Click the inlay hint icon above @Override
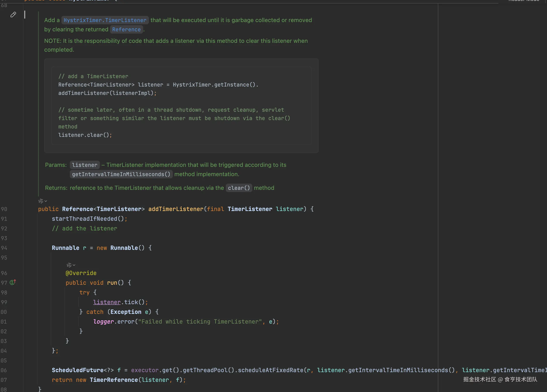Viewport: 547px width, 392px height. pyautogui.click(x=69, y=265)
